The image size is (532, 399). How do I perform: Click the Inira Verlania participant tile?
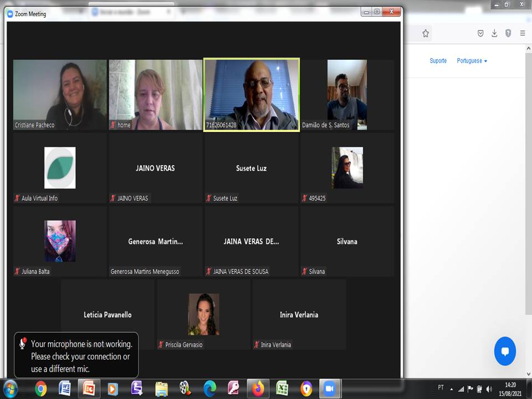pos(299,315)
